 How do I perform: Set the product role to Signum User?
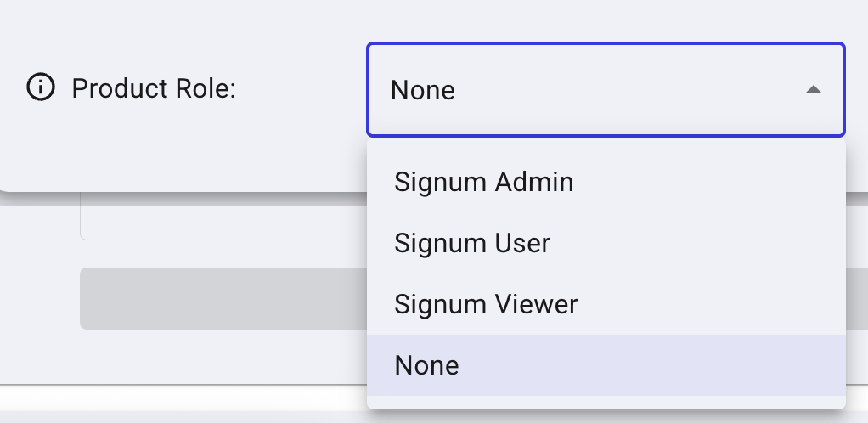[472, 243]
